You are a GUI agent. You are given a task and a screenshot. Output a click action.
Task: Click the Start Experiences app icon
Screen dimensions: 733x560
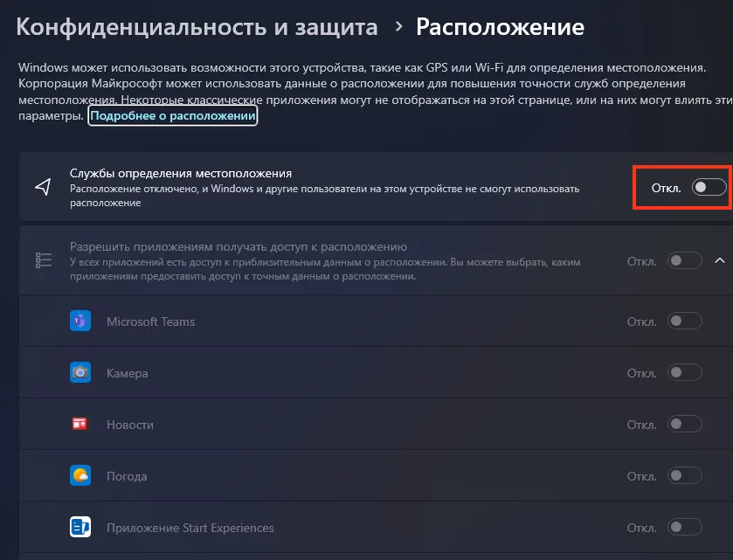point(80,528)
